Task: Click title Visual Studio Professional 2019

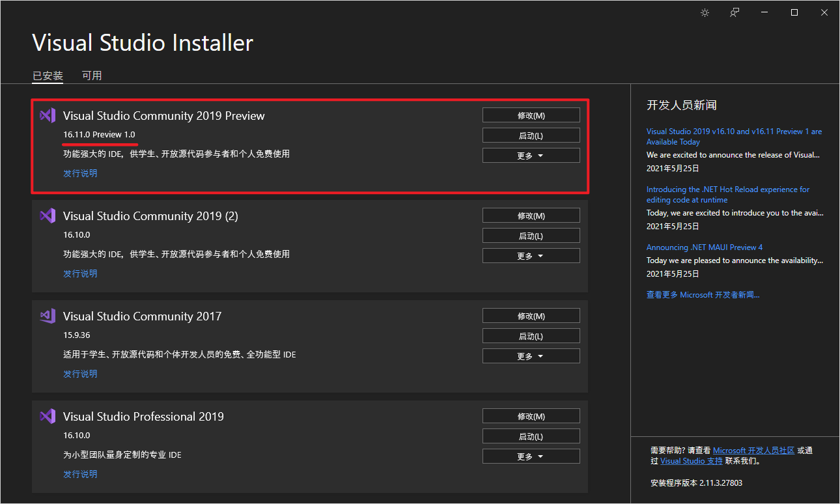Action: [x=143, y=417]
